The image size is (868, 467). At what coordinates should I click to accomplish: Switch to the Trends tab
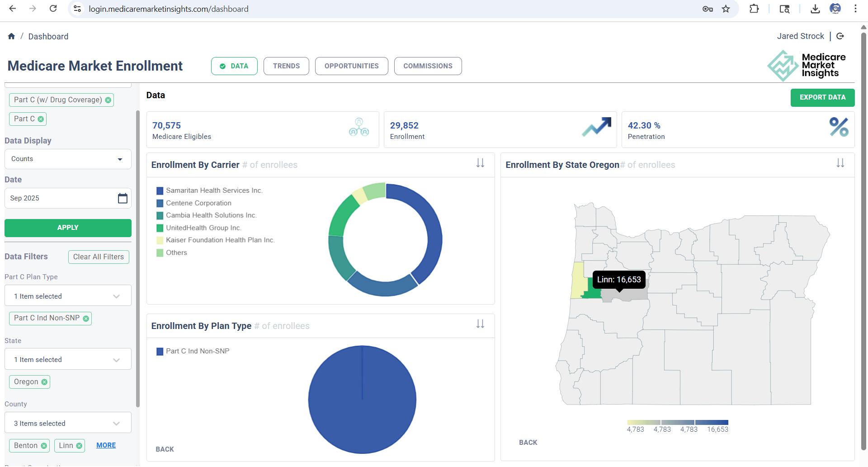point(286,66)
